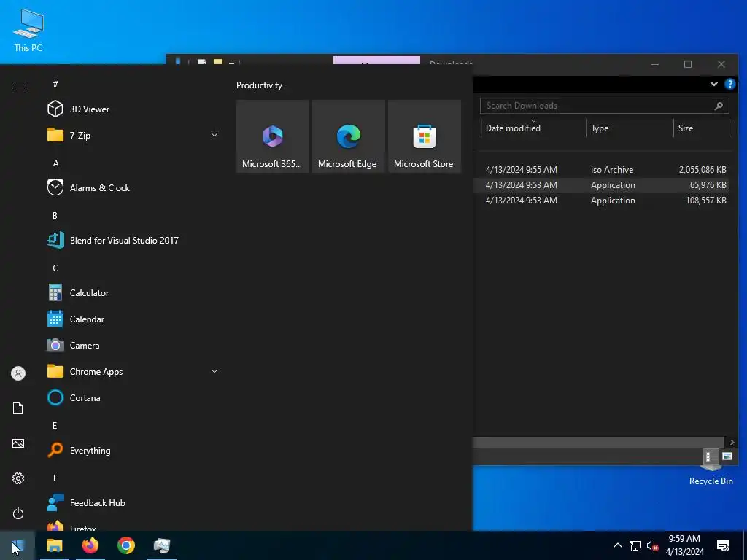
Task: Launch Firefox from the taskbar
Action: (90, 545)
